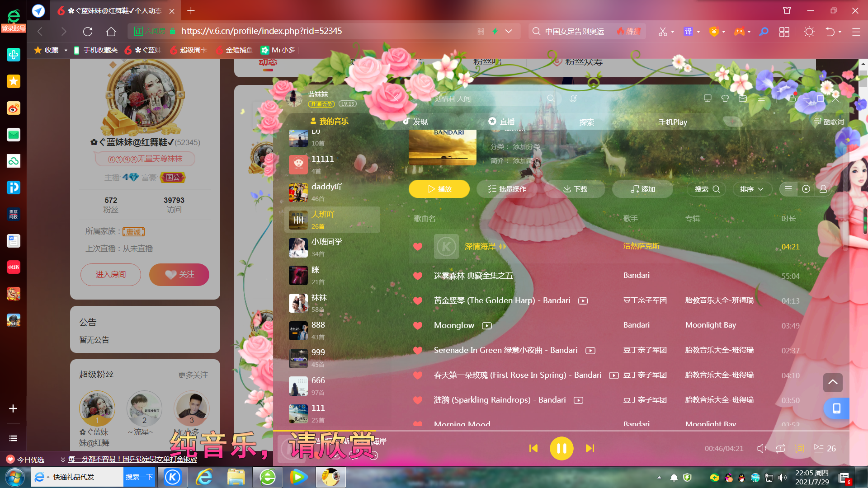Open the Weibo icon in browser sidebar
Screen dimensions: 868x488
click(x=13, y=108)
